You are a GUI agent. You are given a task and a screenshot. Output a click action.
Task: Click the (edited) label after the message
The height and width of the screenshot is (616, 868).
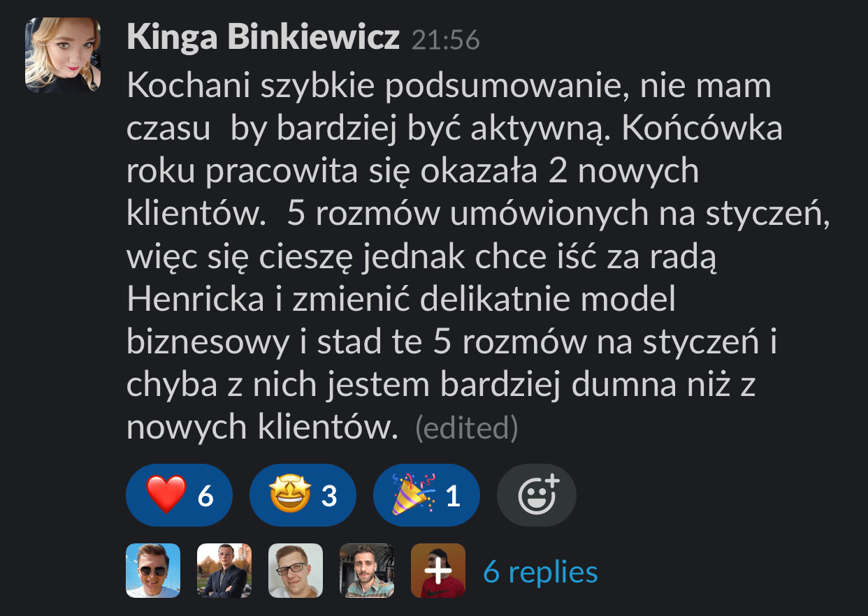click(466, 428)
